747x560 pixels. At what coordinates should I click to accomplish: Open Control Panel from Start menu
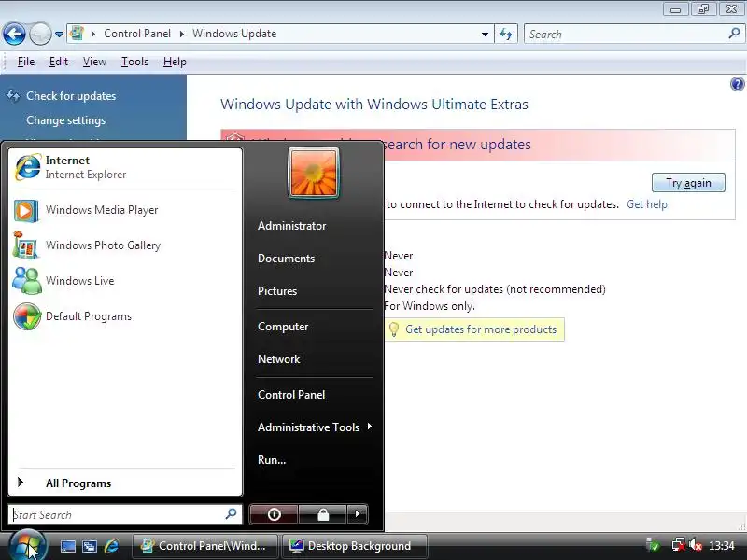291,395
